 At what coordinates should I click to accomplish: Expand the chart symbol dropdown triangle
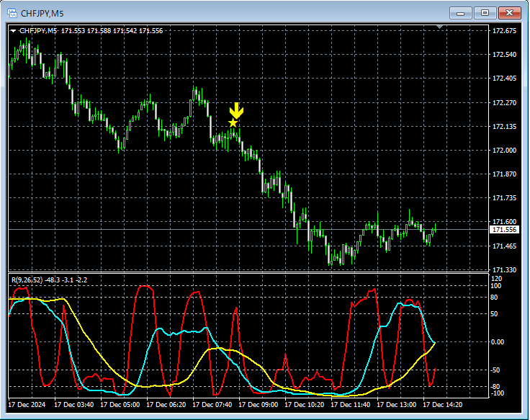[x=13, y=31]
